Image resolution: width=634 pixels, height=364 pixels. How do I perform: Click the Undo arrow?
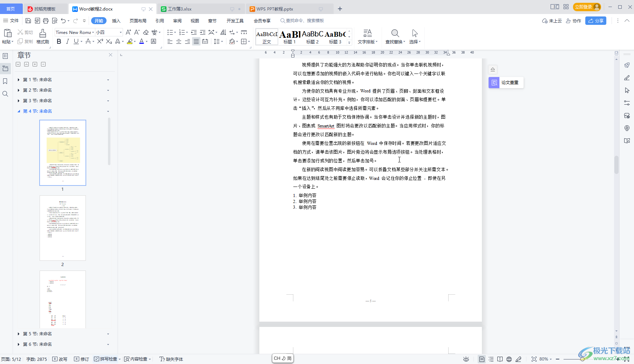pyautogui.click(x=63, y=21)
